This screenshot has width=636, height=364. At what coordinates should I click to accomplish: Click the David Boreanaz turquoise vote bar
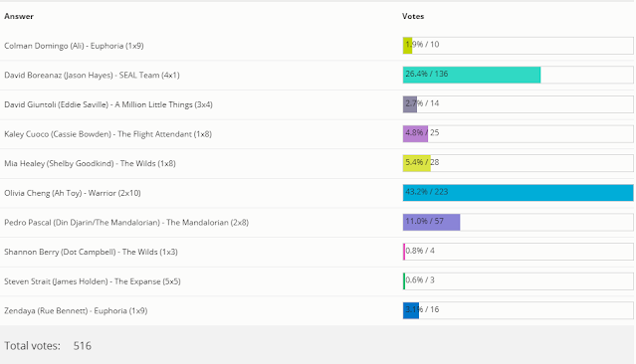click(x=472, y=75)
